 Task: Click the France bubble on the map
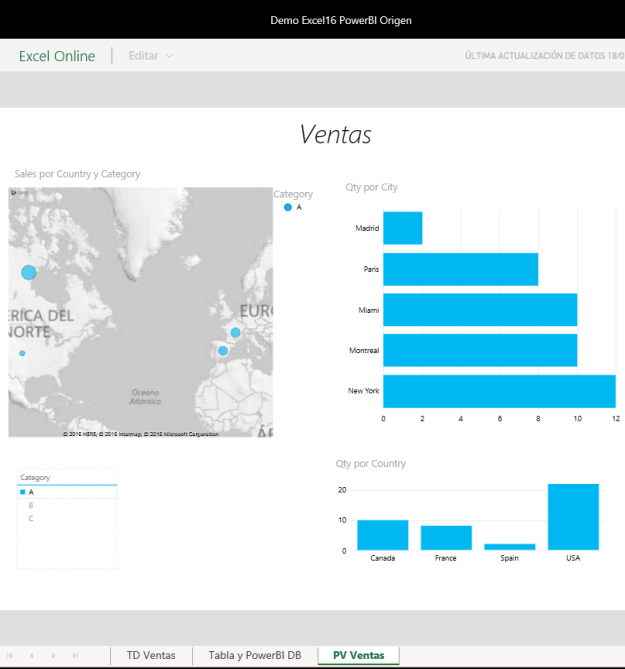coord(236,332)
